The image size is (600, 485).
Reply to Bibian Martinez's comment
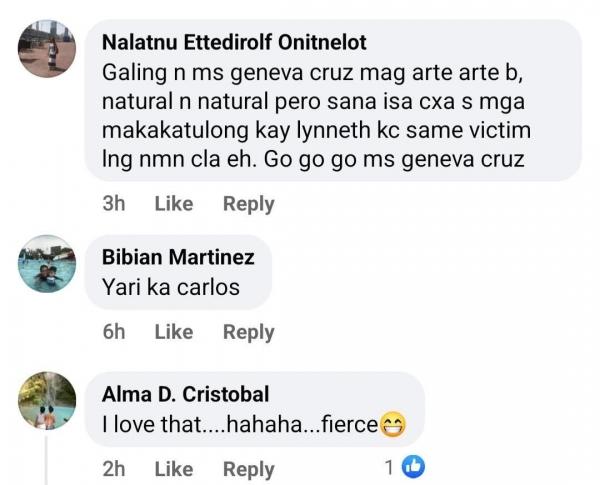point(248,332)
